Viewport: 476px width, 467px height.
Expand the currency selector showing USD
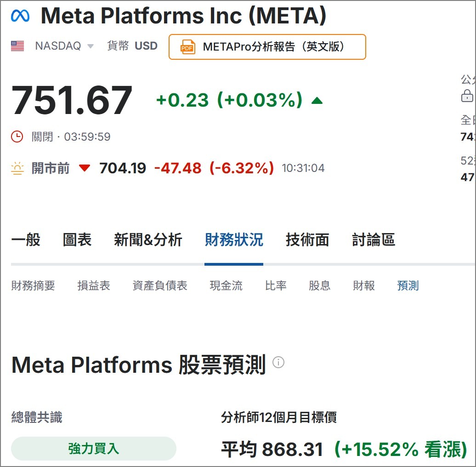click(146, 46)
